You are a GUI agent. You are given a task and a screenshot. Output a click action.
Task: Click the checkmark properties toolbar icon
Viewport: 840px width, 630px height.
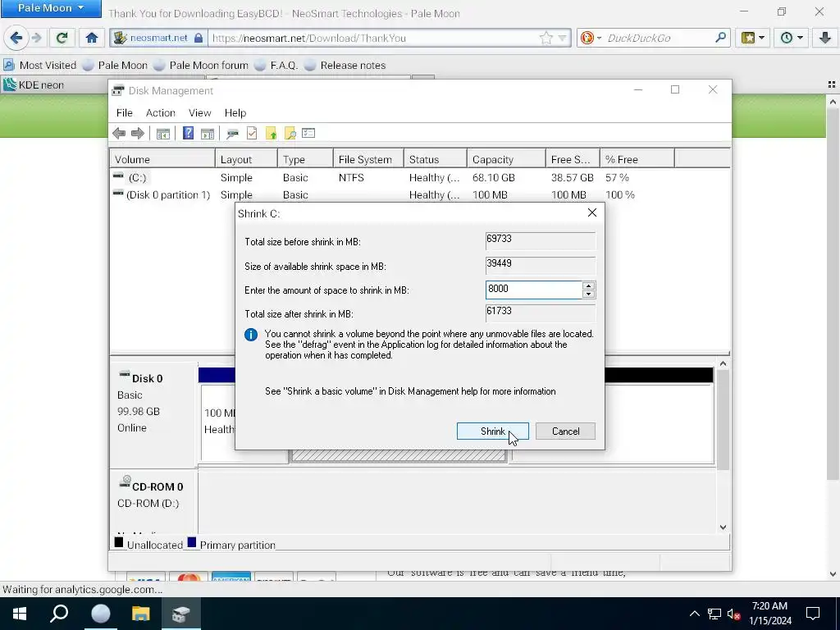tap(252, 134)
